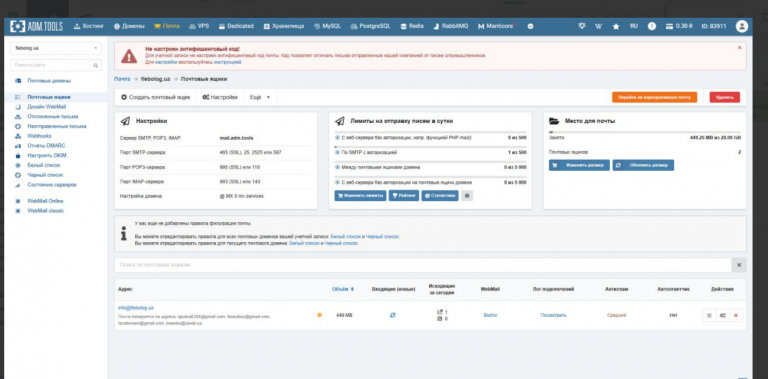Click the gray gear button near Статистика

(467, 196)
